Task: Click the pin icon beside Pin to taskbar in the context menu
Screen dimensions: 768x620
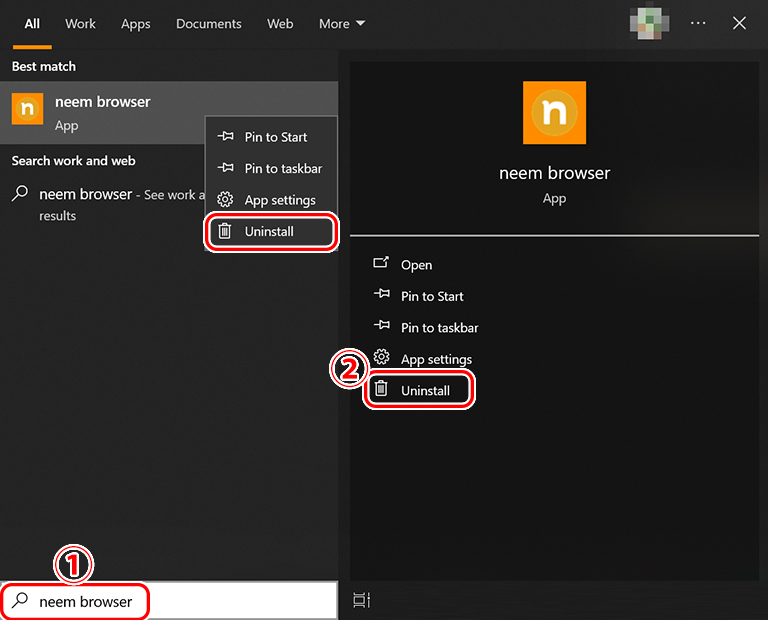Action: point(225,167)
